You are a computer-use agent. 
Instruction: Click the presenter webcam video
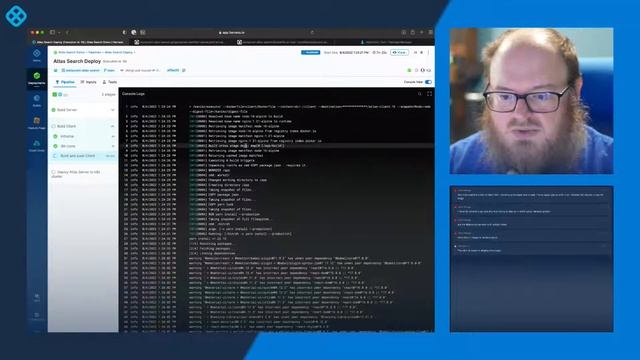531,101
